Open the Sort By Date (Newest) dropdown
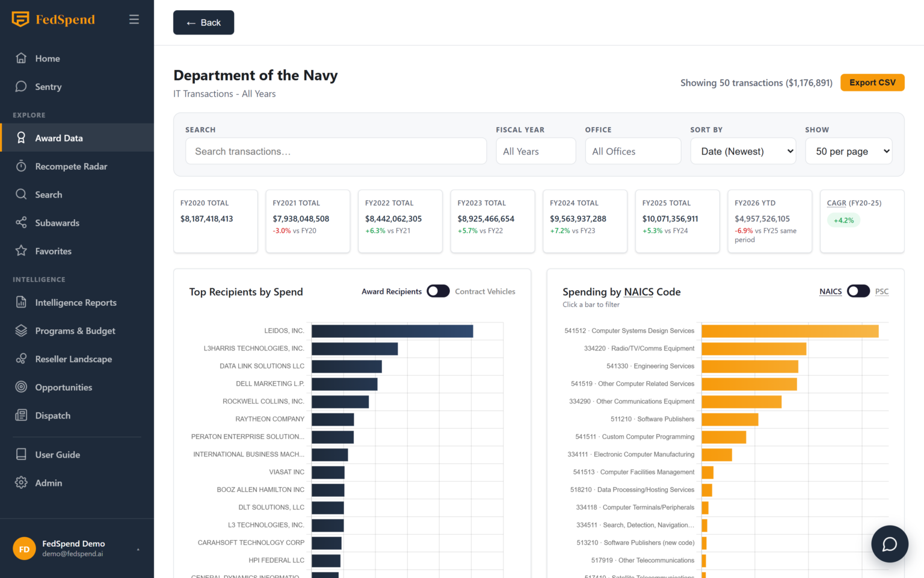Viewport: 924px width, 578px height. click(x=743, y=151)
